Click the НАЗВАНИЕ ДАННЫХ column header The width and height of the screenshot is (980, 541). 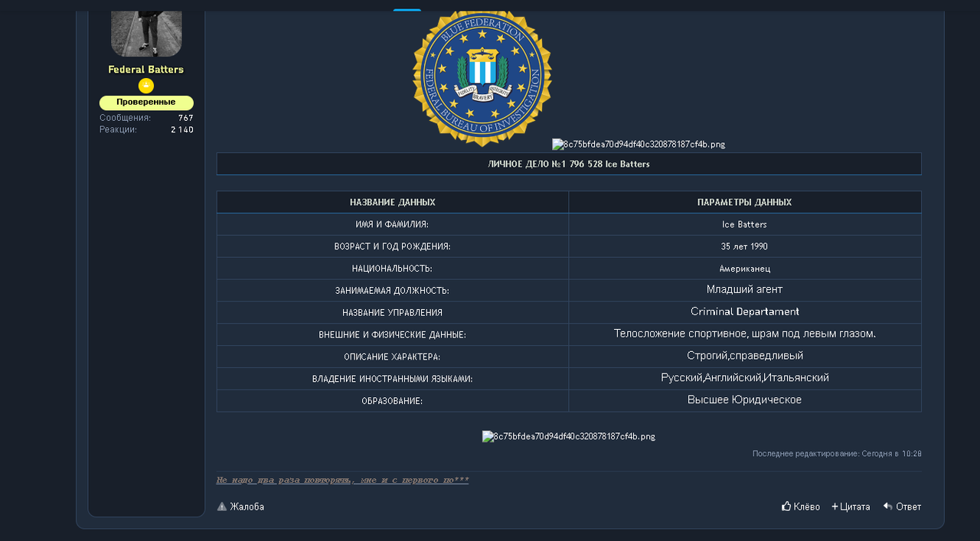[393, 202]
